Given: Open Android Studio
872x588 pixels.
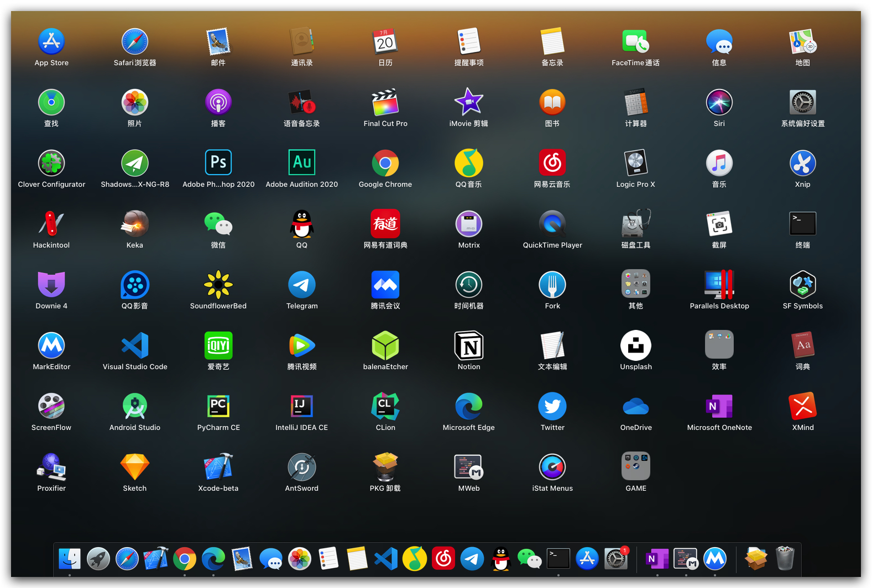Looking at the screenshot, I should coord(135,407).
